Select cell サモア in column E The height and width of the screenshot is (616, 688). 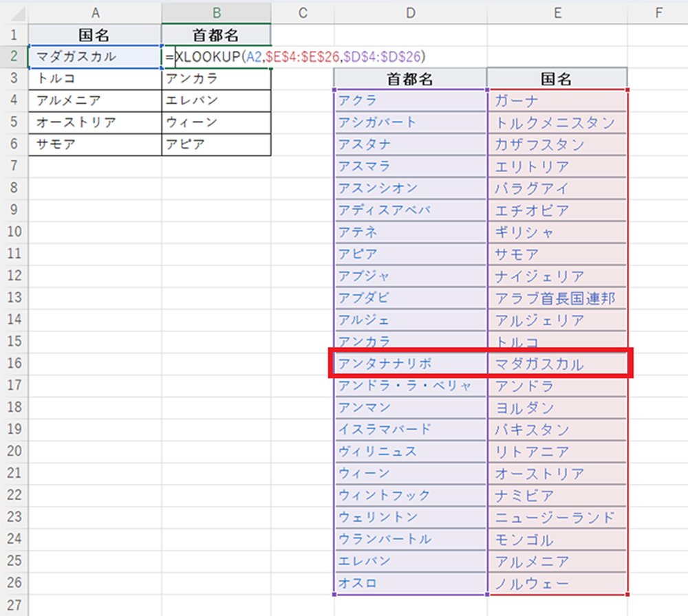[557, 254]
